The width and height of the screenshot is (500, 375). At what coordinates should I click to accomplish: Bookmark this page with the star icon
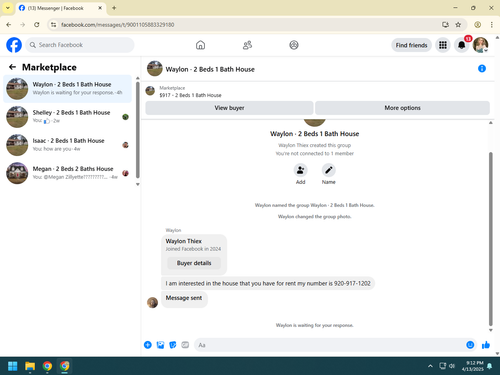coord(458,25)
